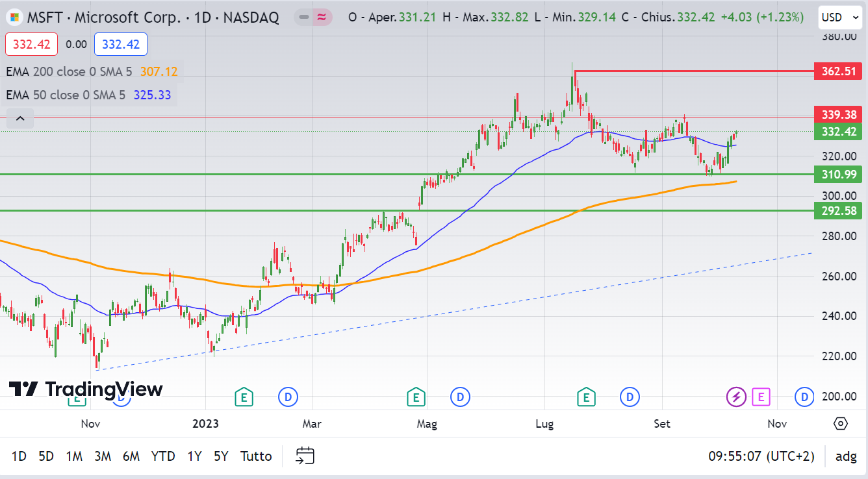Select the YTD time range
Screen dimensions: 868x479
(163, 456)
